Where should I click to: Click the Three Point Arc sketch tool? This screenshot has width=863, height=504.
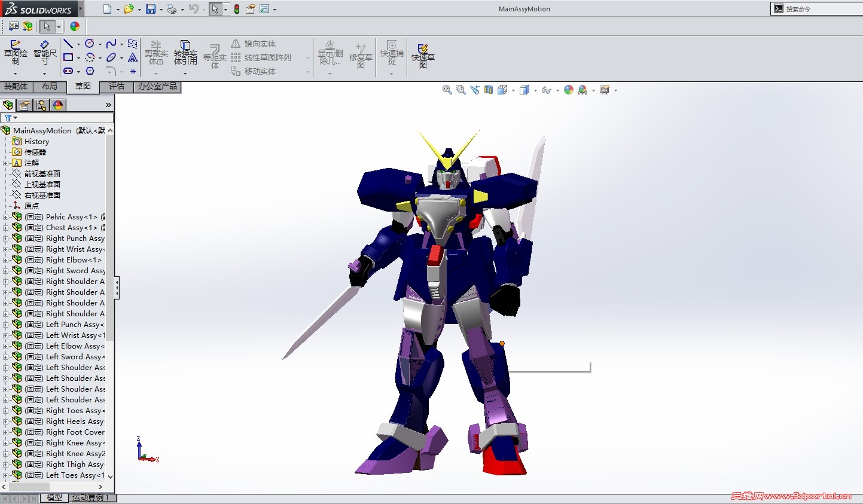(x=90, y=57)
